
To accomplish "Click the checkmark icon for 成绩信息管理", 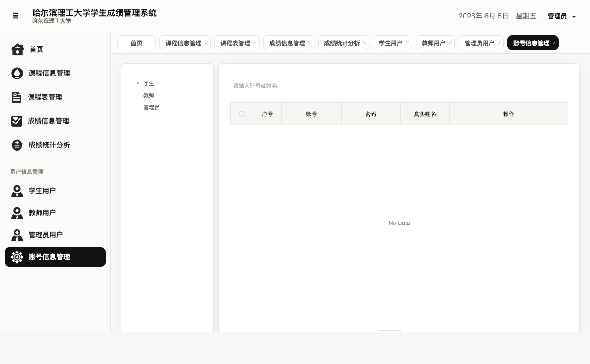I will [x=16, y=121].
